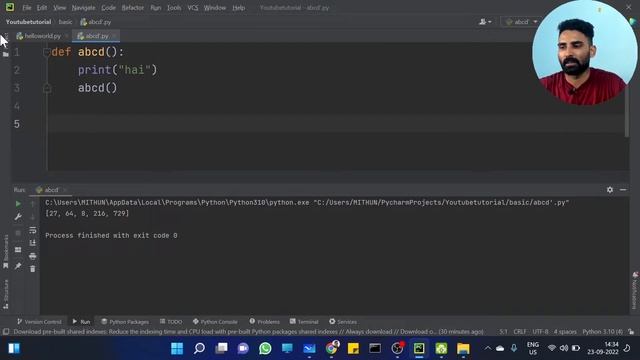The height and width of the screenshot is (360, 640).
Task: Open the Code menu
Action: coord(108,8)
